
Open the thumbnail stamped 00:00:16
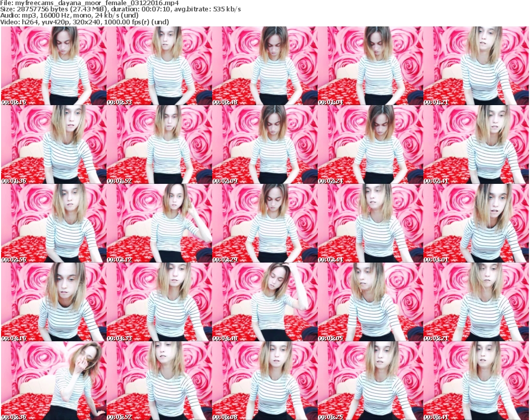54,66
